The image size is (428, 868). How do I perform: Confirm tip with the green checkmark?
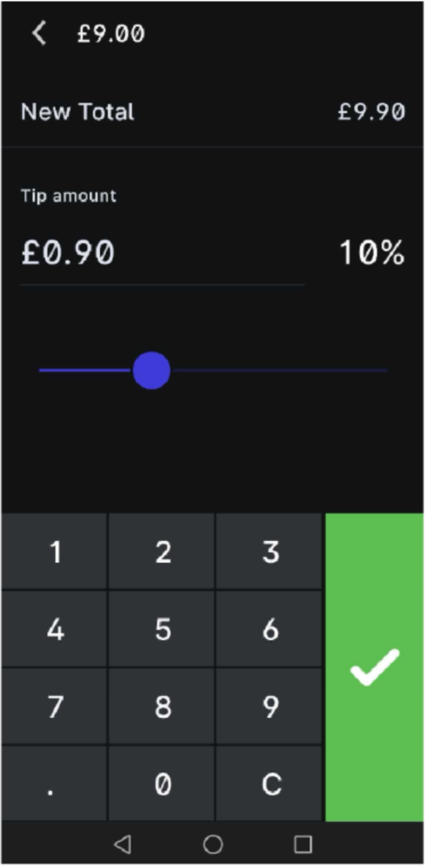point(374,666)
